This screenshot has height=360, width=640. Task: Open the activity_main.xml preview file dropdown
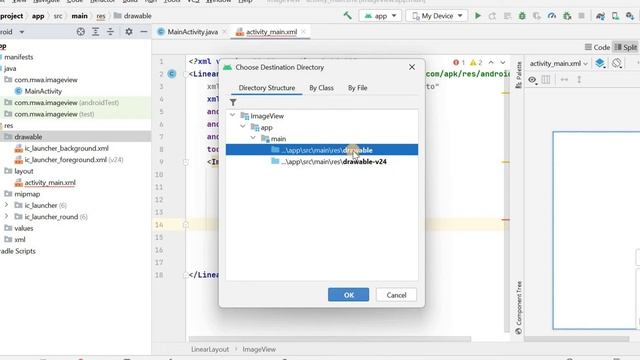[x=558, y=63]
